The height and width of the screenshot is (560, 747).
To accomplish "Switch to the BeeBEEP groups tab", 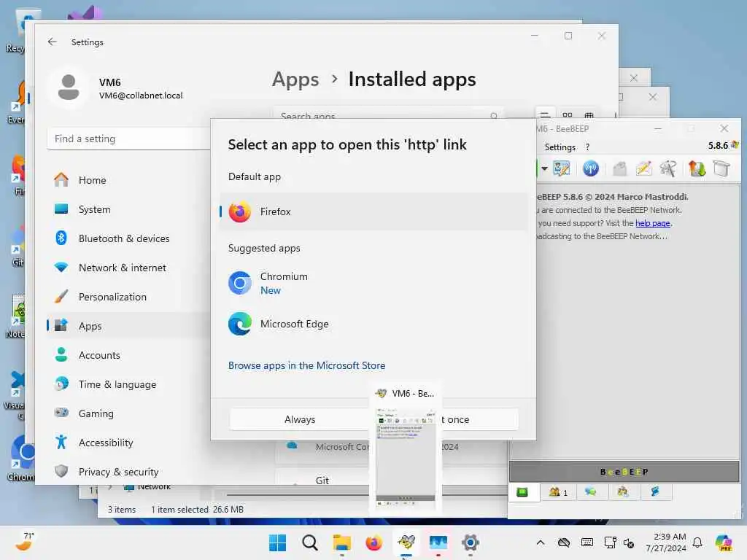I will [x=623, y=492].
